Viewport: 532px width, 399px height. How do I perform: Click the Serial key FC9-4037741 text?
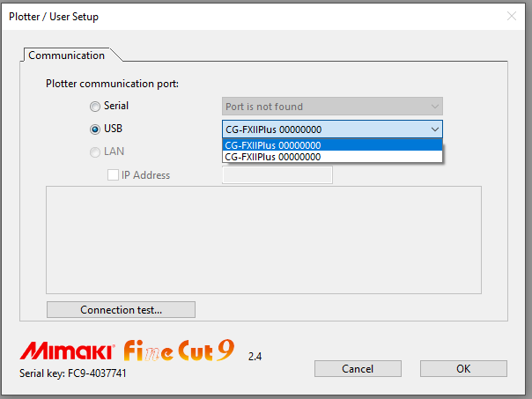73,373
